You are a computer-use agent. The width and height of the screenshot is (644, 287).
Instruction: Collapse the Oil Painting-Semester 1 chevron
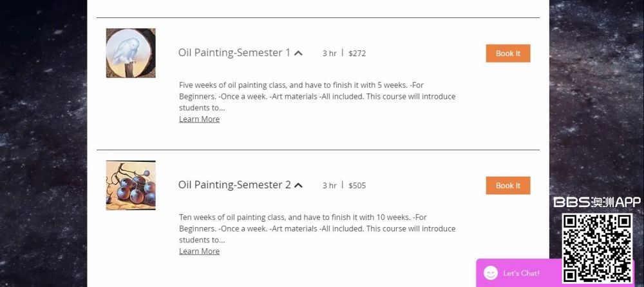(x=298, y=54)
